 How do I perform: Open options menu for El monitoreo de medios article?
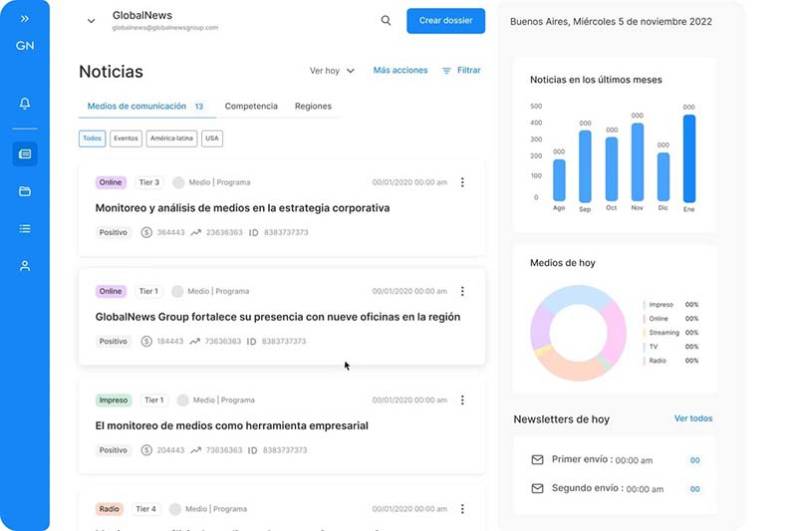pyautogui.click(x=462, y=400)
